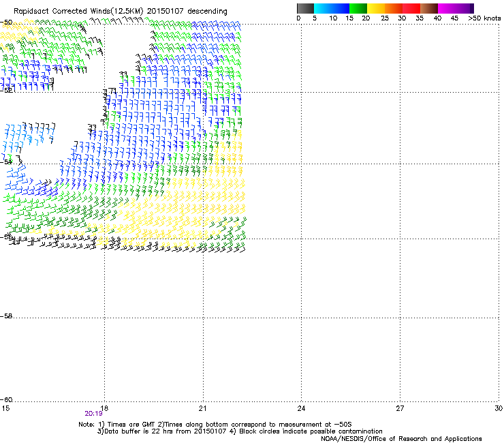Click the latitude label '-58'
504x443 pixels.
click(x=6, y=316)
